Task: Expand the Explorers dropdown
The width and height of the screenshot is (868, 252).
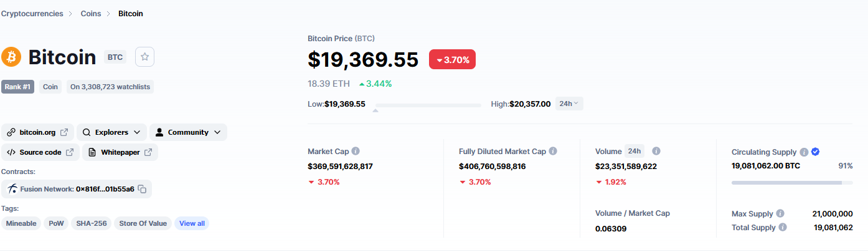Action: click(x=111, y=132)
